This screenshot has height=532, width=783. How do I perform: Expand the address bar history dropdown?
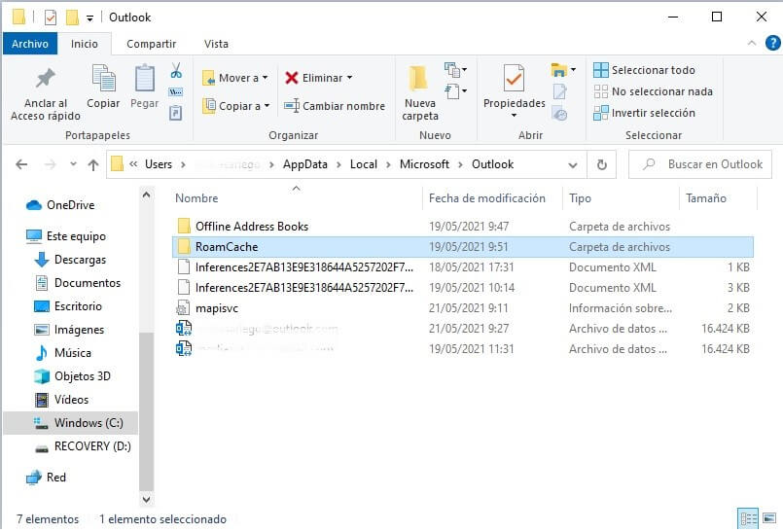(573, 164)
